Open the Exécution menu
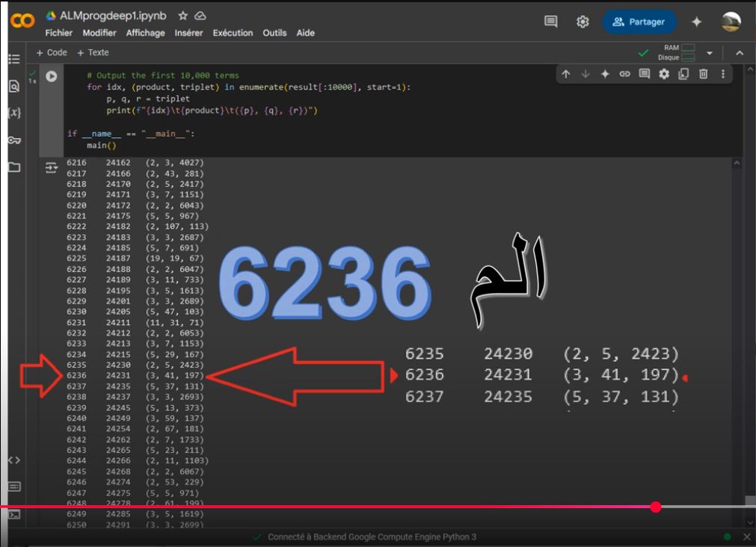 (x=233, y=33)
